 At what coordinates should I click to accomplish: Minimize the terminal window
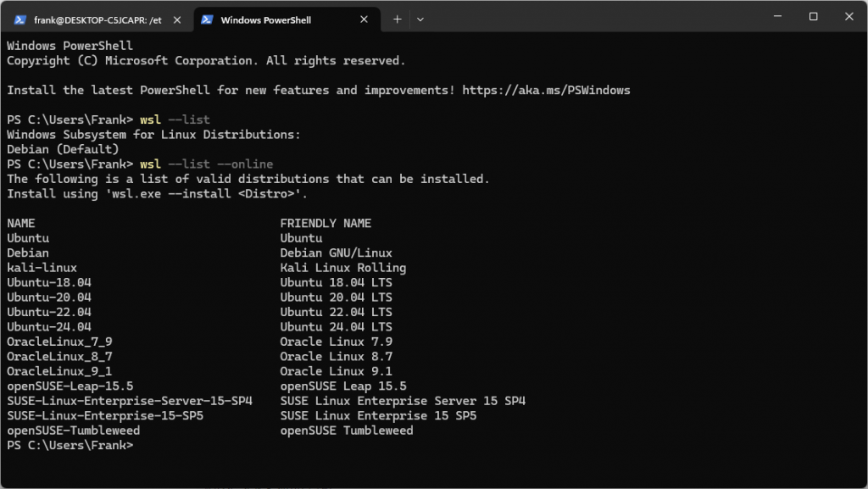point(775,17)
